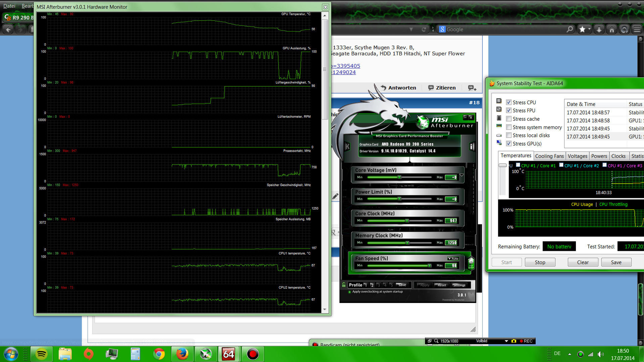Uncheck the Stress FPU checkbox
This screenshot has width=644, height=362.
[x=509, y=110]
